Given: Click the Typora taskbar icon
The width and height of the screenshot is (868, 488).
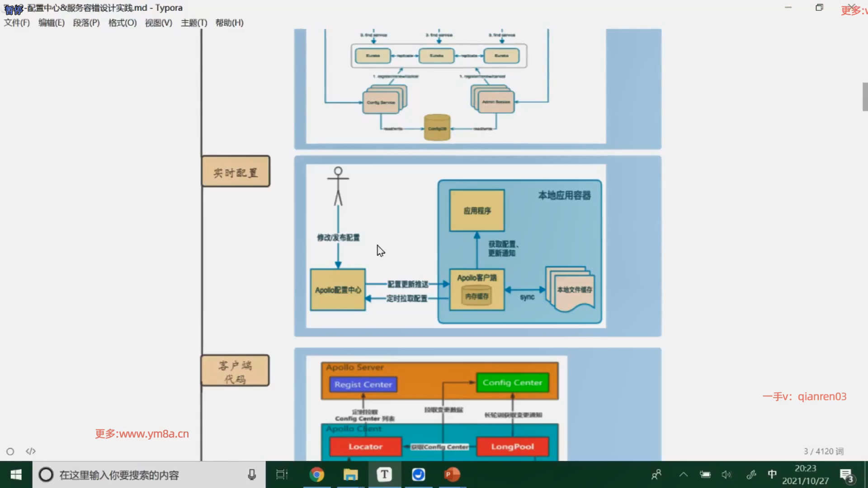Looking at the screenshot, I should click(x=384, y=474).
